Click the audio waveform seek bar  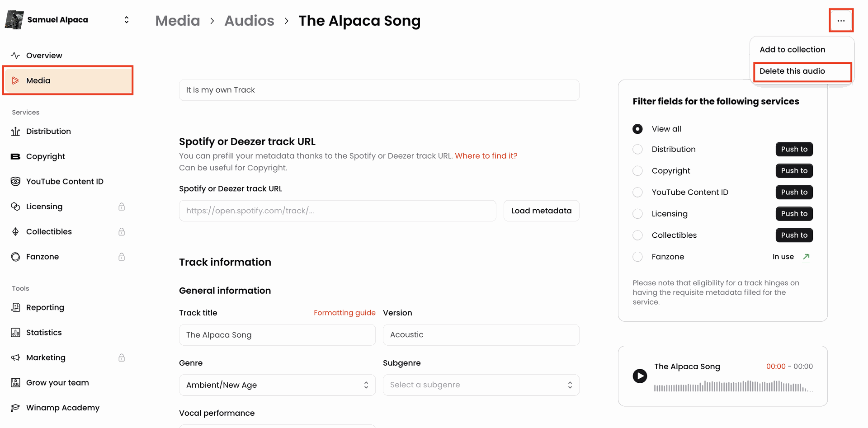tap(733, 386)
